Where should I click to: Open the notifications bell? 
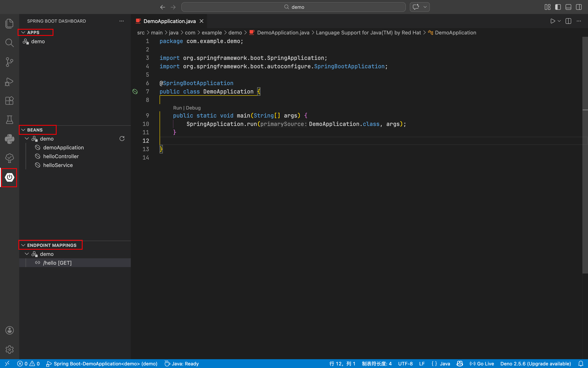581,364
